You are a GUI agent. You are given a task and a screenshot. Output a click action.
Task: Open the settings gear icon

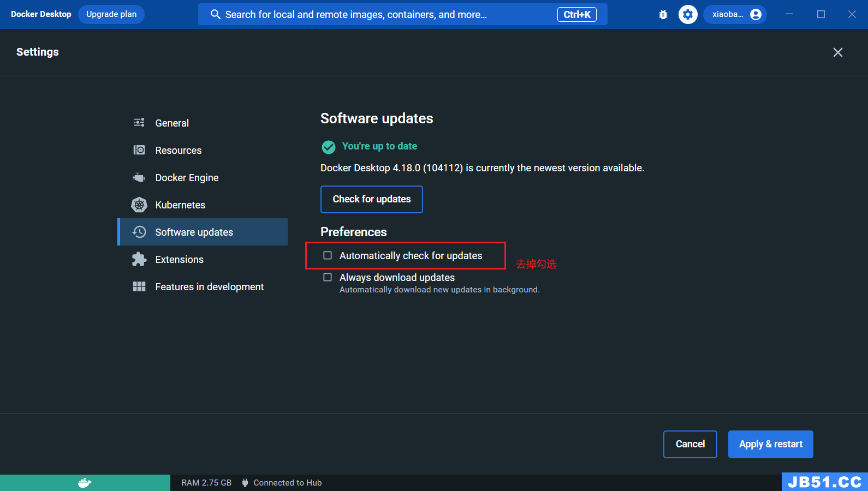point(688,15)
